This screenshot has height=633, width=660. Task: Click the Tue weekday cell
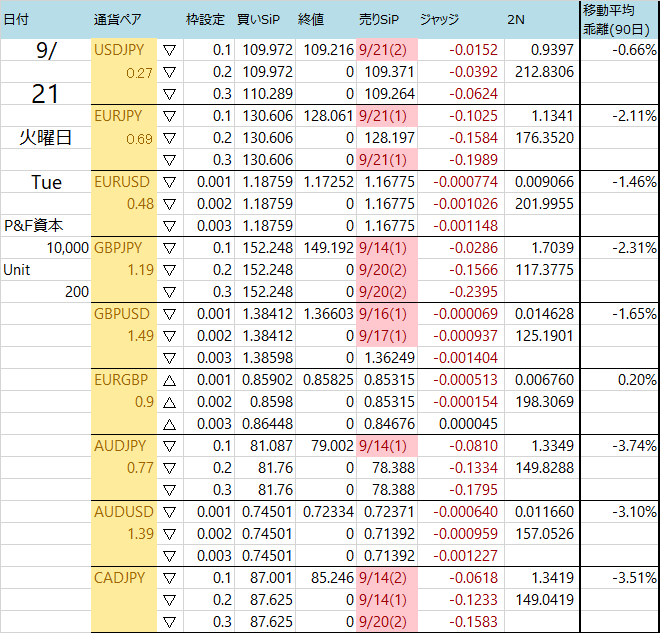pyautogui.click(x=46, y=182)
